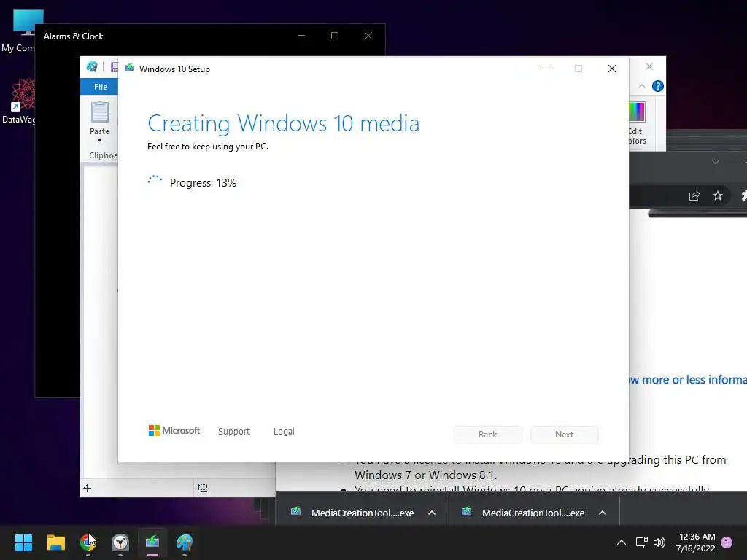Open the second MediaCreationTool download
The image size is (747, 560).
tap(523, 513)
